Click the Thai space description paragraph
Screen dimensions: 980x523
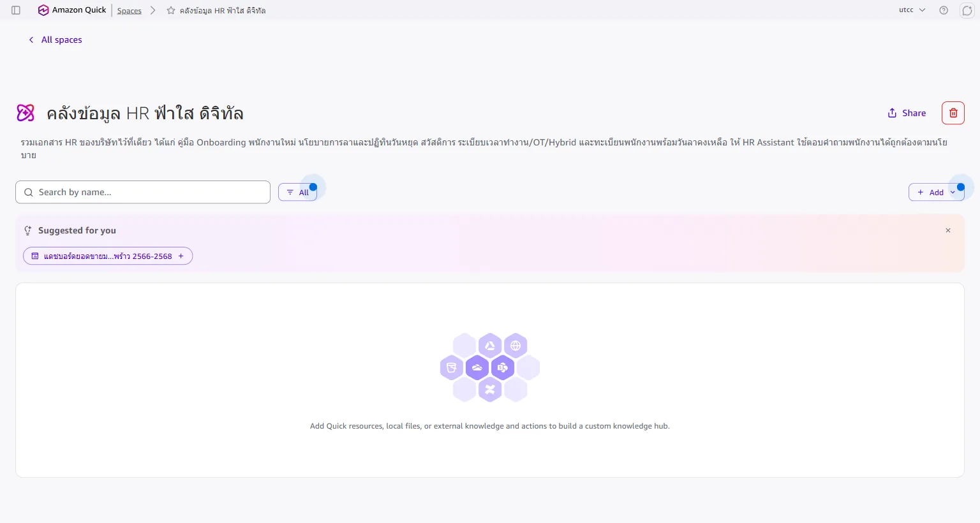[x=484, y=148]
